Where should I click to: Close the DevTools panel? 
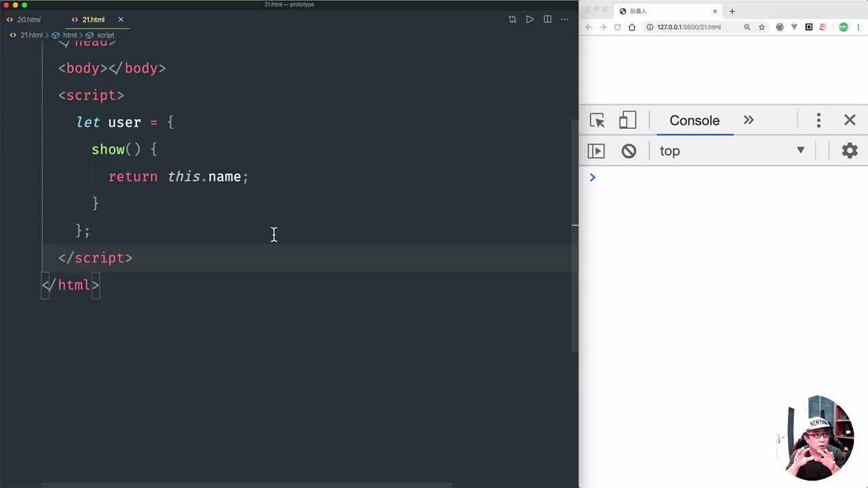coord(850,120)
